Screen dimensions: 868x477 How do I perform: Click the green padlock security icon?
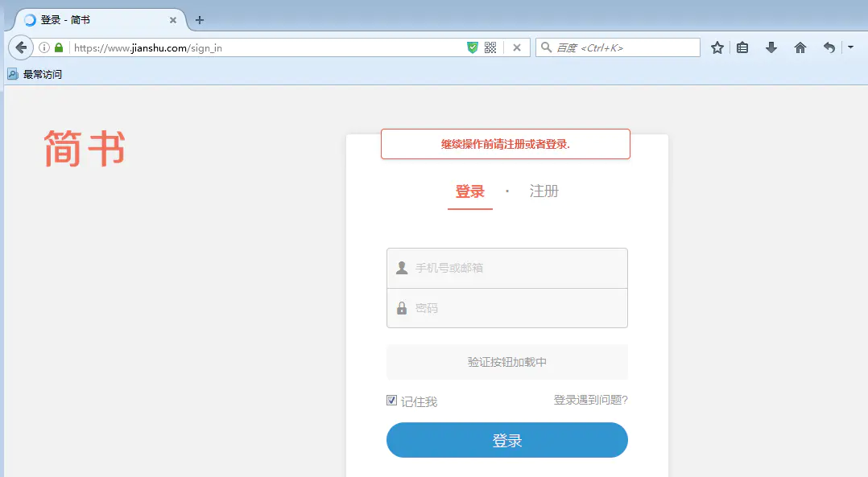point(59,47)
